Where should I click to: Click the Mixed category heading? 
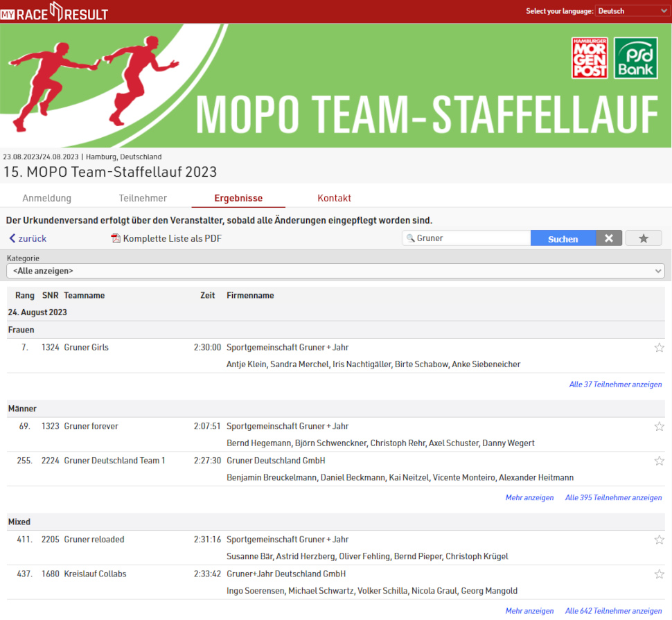tap(19, 522)
